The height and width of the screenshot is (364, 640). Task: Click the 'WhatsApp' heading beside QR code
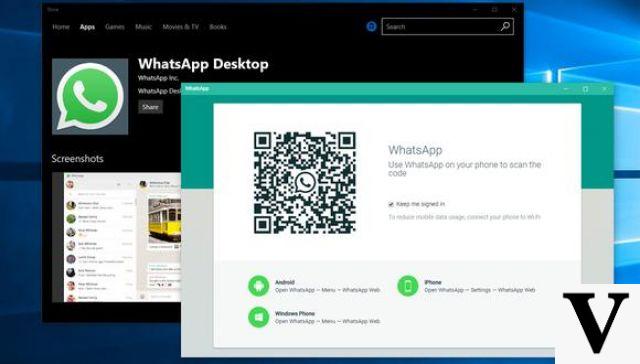(x=415, y=150)
